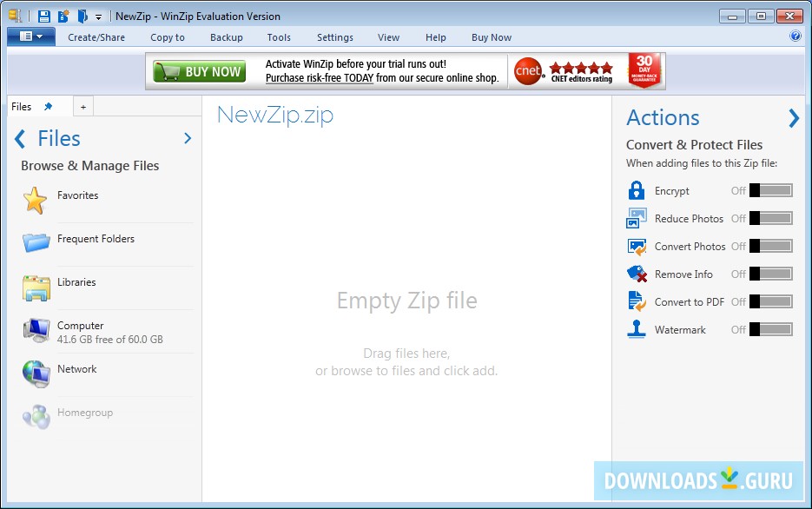Click the Empty Zip file drop area text

click(x=407, y=301)
